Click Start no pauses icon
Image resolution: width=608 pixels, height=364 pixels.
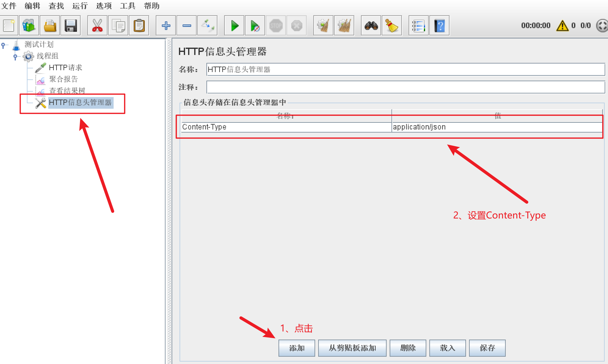point(255,26)
